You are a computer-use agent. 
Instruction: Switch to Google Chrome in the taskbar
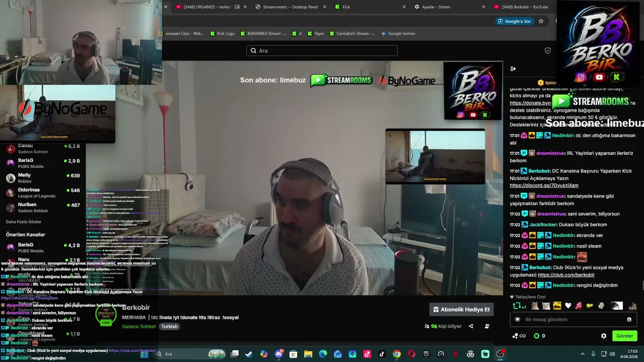pos(396,354)
